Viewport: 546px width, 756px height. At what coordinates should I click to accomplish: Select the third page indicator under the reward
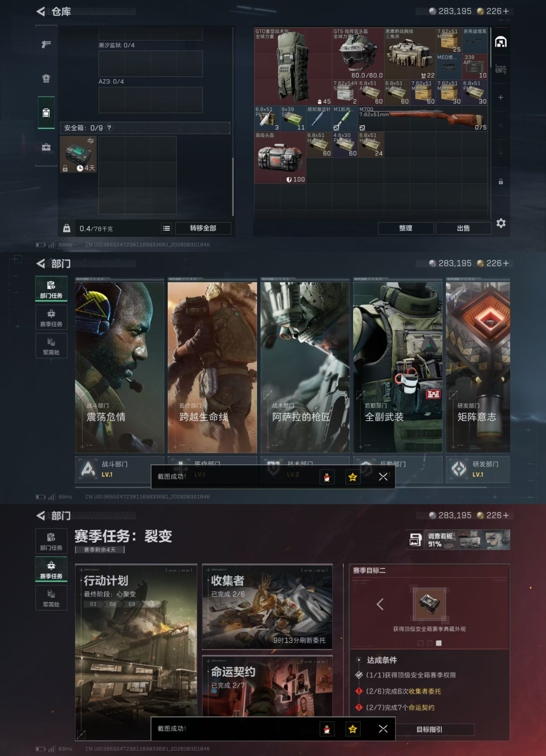[439, 643]
